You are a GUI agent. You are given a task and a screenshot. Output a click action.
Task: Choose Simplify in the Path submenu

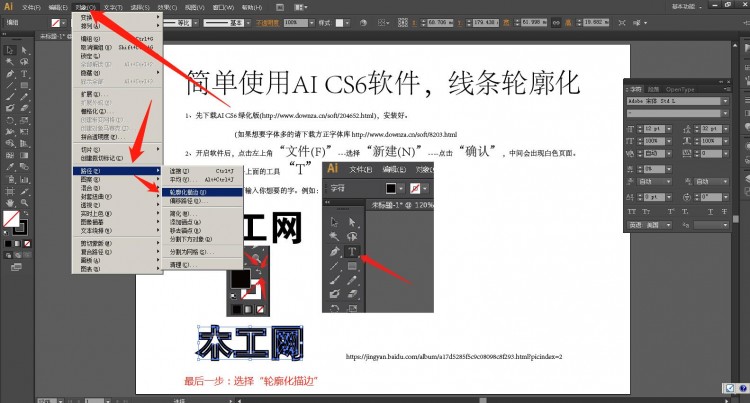(x=202, y=214)
